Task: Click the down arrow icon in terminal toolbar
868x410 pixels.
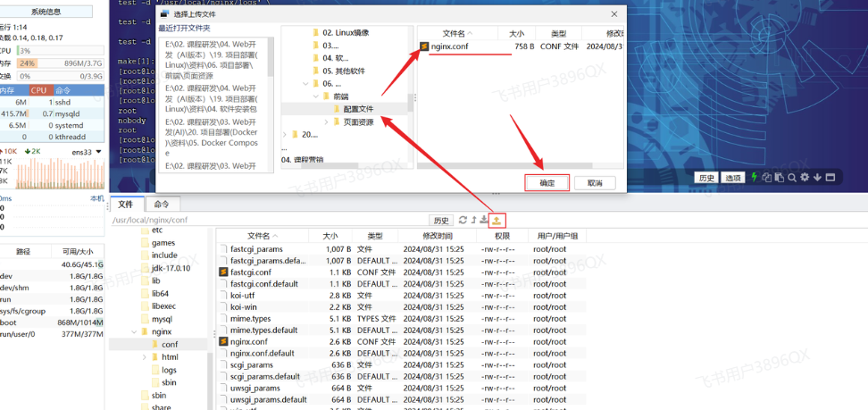Action: click(x=817, y=177)
